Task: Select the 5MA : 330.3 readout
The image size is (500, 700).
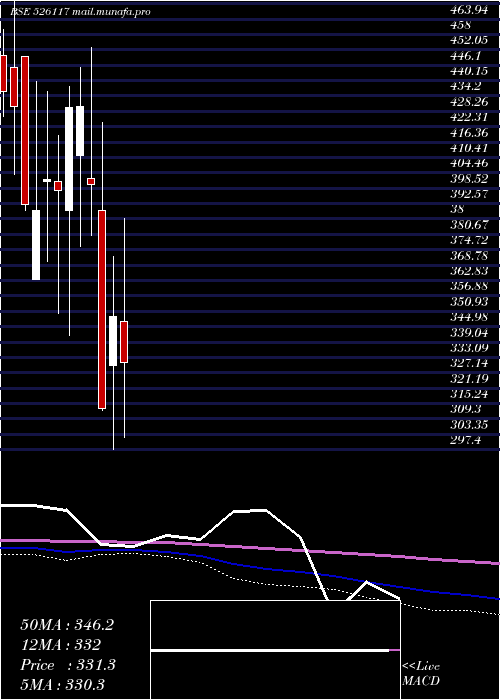Action: click(x=62, y=684)
